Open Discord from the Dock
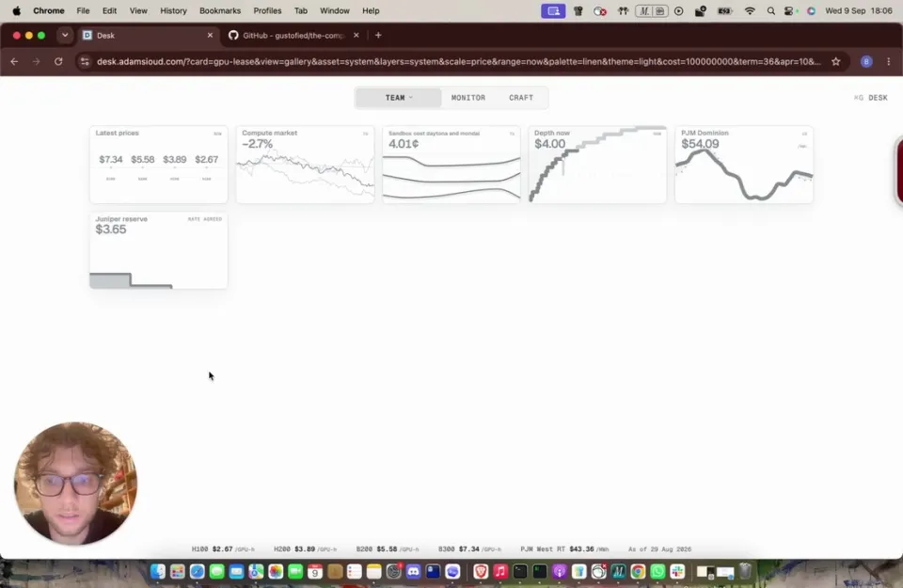The height and width of the screenshot is (588, 903). (413, 571)
